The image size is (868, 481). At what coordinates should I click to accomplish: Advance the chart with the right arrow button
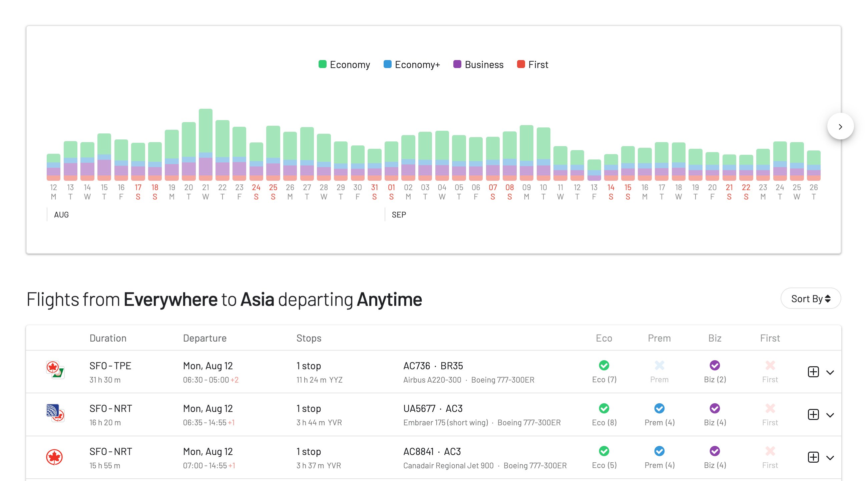840,127
